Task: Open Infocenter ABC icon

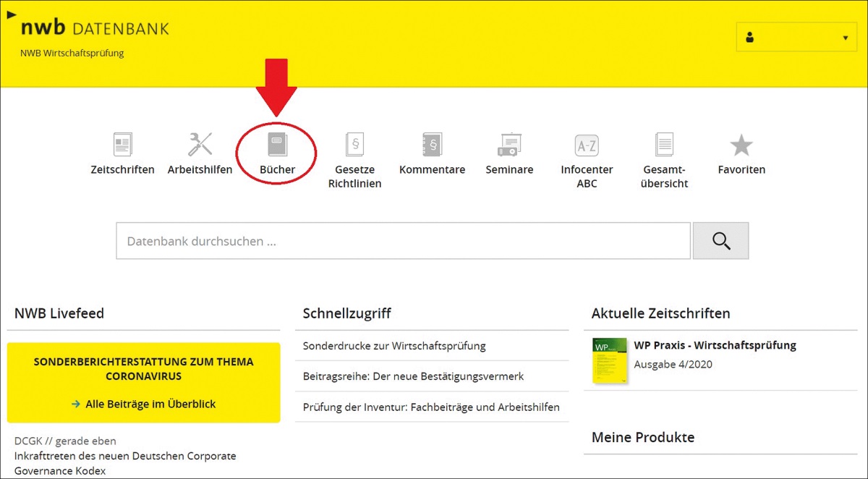Action: tap(587, 145)
